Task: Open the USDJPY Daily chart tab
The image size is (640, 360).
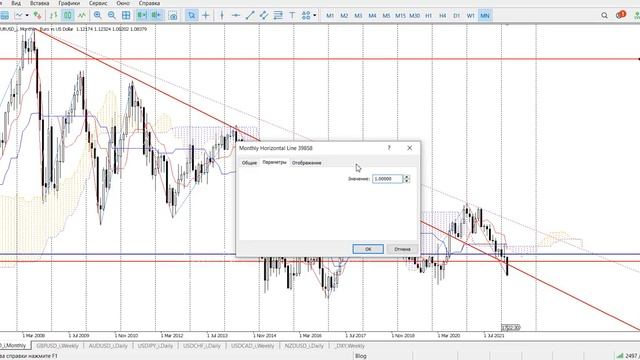Action: coord(155,346)
